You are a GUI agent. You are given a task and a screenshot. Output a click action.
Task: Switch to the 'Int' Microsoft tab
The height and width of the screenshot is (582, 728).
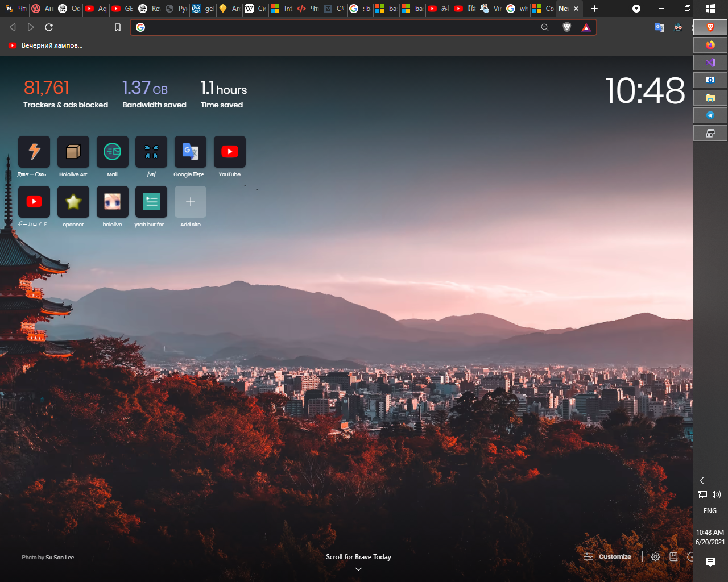click(x=282, y=9)
